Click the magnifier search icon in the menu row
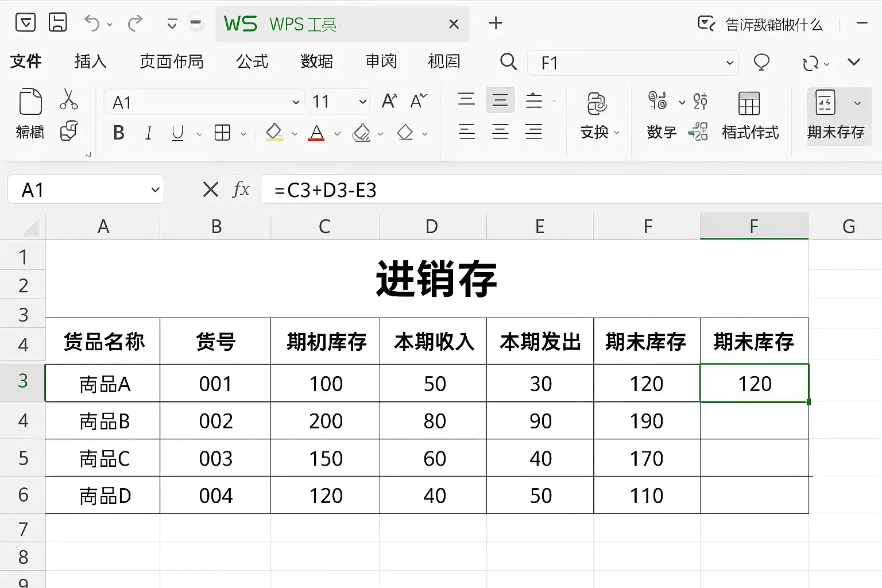The height and width of the screenshot is (588, 882). click(508, 61)
